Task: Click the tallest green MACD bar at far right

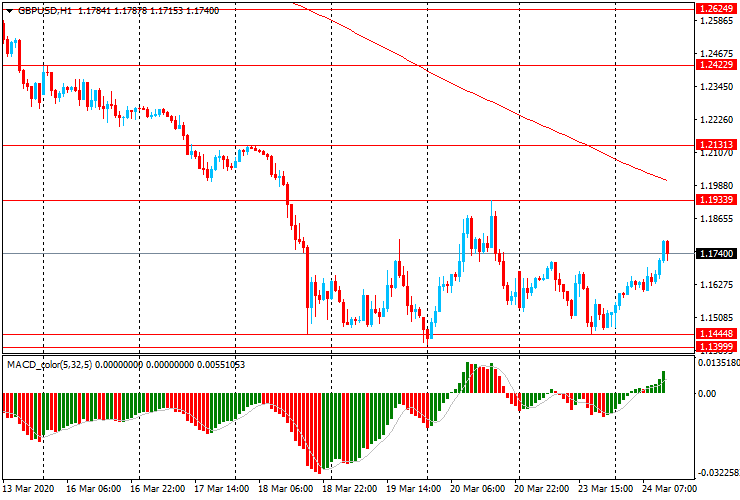Action: tap(664, 382)
